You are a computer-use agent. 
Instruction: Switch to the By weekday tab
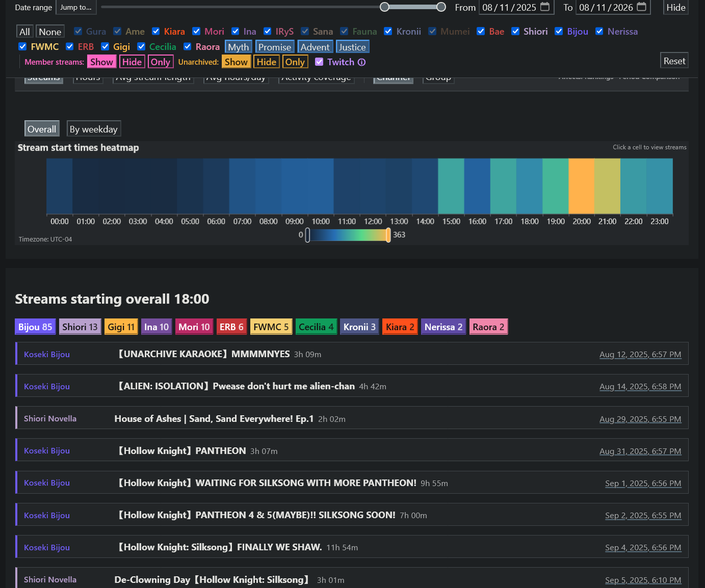(x=94, y=129)
